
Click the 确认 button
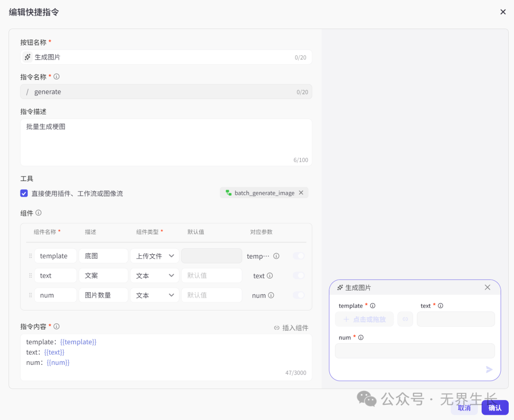coord(495,408)
